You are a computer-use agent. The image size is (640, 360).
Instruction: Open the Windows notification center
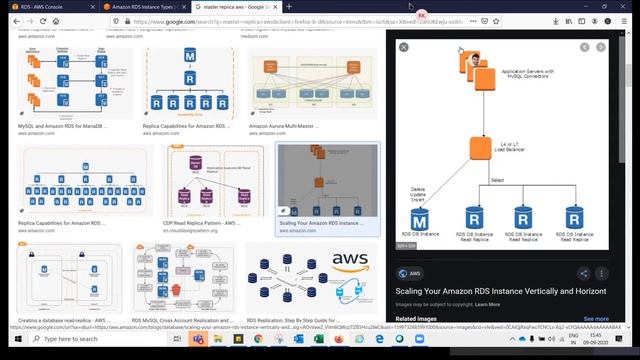click(x=619, y=339)
